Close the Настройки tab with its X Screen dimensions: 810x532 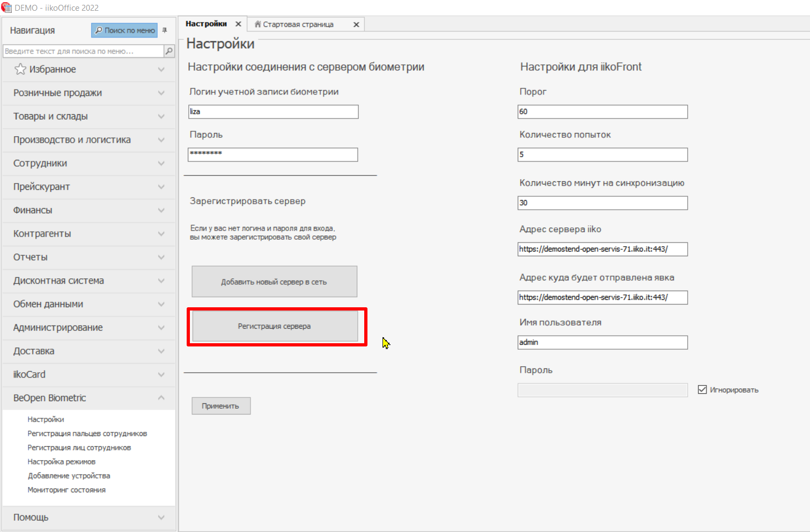(x=238, y=24)
